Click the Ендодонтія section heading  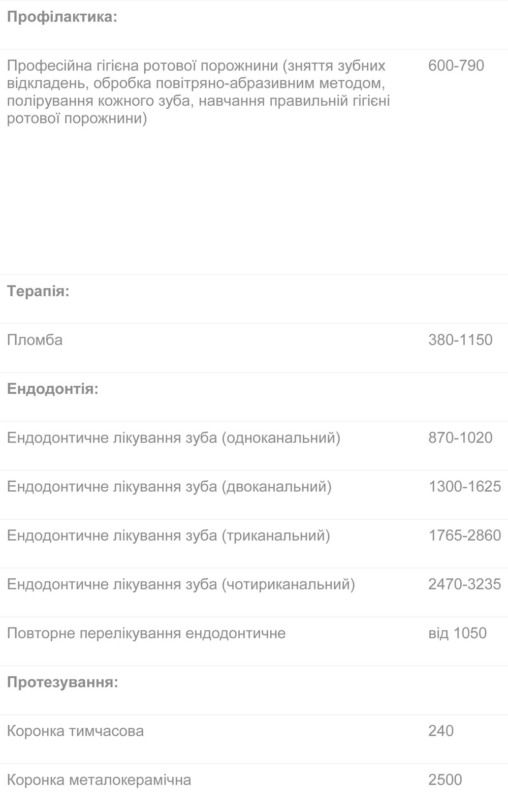52,389
